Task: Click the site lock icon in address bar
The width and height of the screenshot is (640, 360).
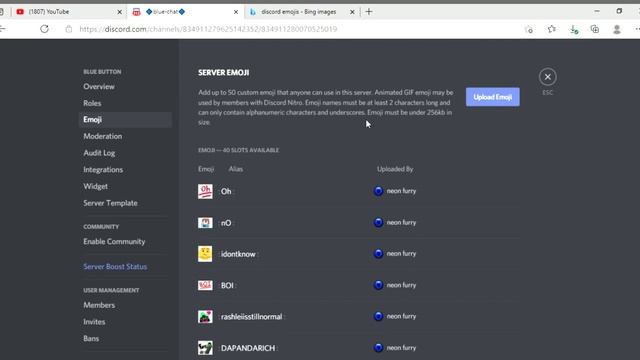Action: coord(69,29)
